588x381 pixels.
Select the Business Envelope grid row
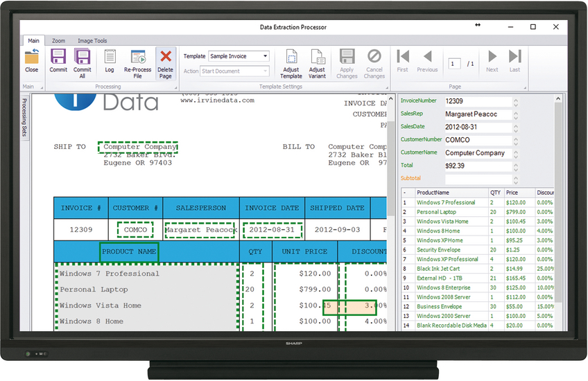tap(477, 306)
